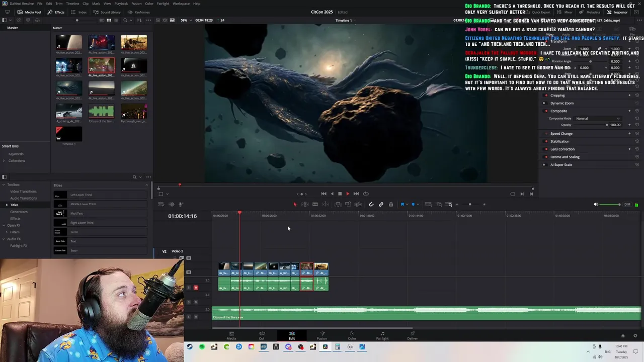This screenshot has height=362, width=644.
Task: Open the Keyframes panel
Action: click(x=139, y=12)
